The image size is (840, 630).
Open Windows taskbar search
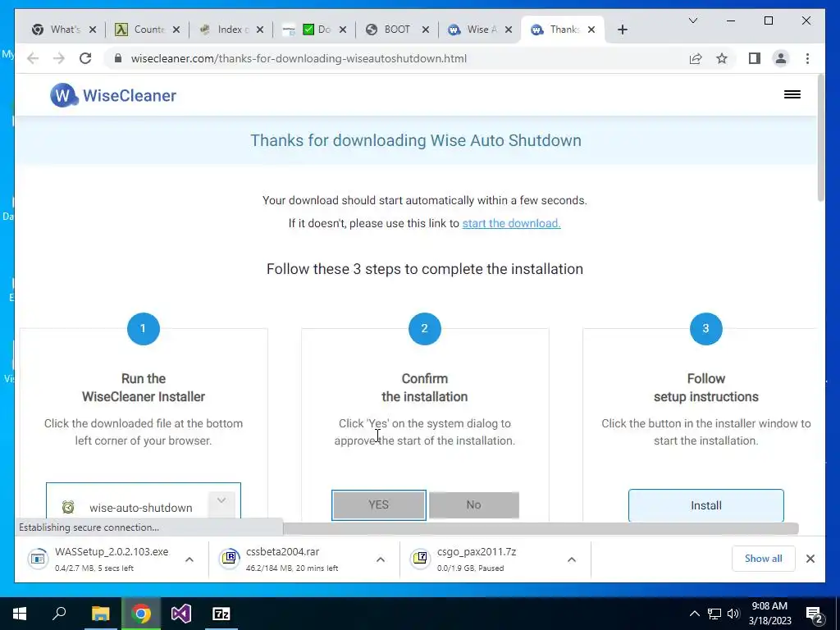(59, 614)
